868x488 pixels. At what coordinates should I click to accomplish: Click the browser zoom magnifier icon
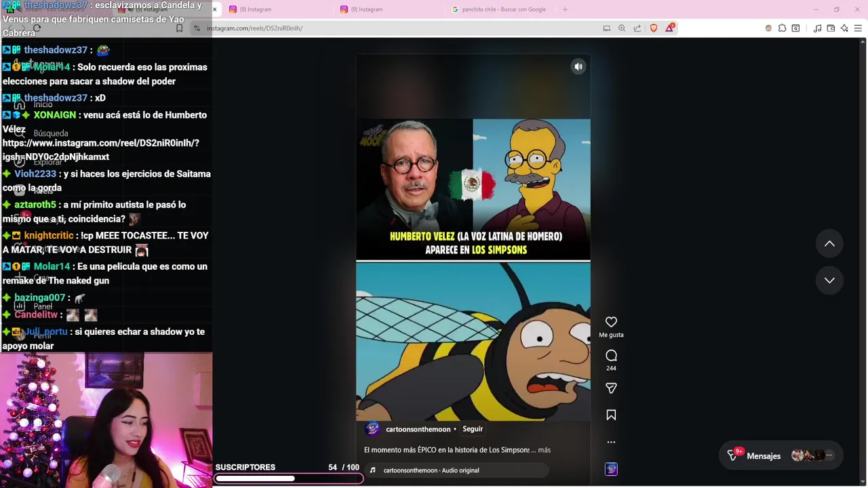point(622,28)
